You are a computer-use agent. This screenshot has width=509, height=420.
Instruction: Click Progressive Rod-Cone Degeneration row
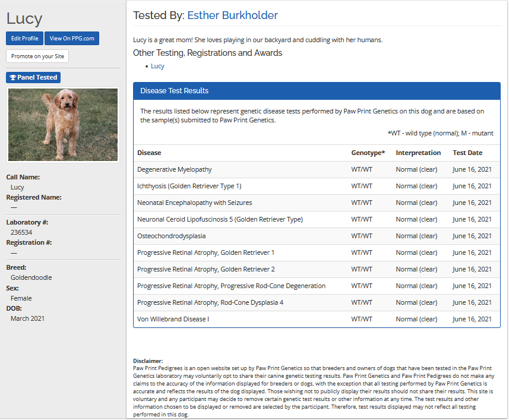[231, 286]
